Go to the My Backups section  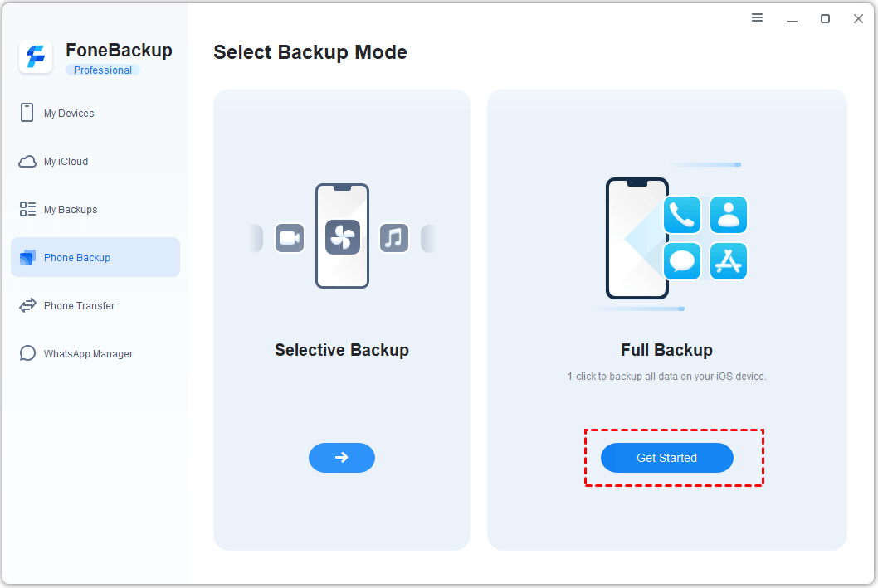[x=71, y=210]
